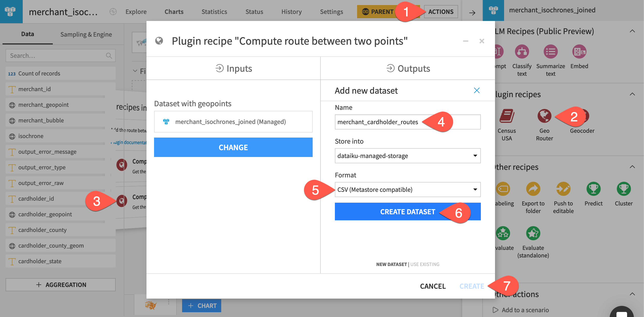Click the globe icon in dialog title
The width and height of the screenshot is (644, 317).
(159, 41)
